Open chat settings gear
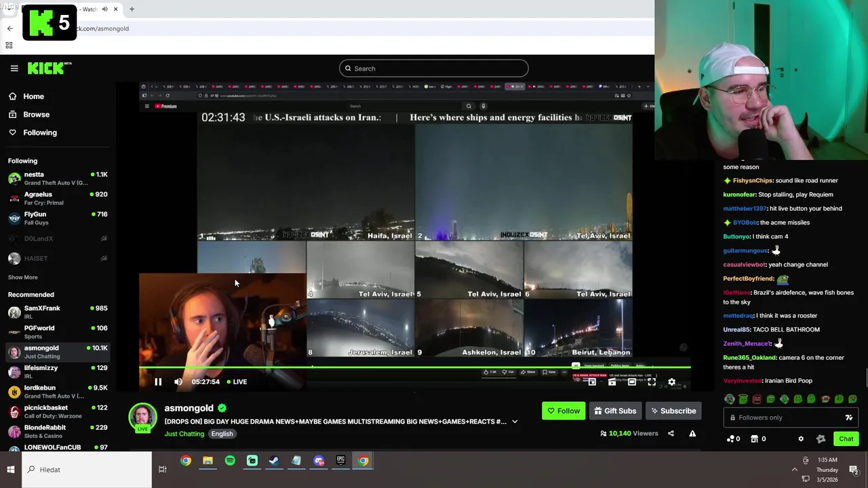This screenshot has width=868, height=488. 801,439
